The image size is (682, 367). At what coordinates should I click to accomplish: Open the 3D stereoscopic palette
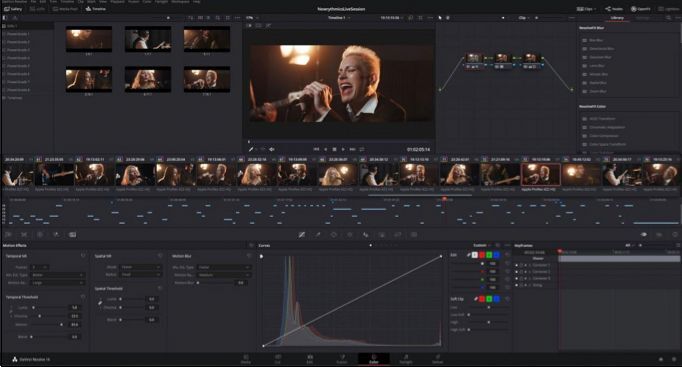coord(414,234)
